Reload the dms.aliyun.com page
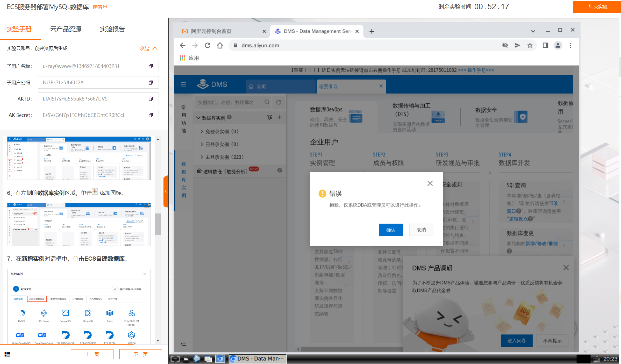This screenshot has height=364, width=621. [x=208, y=46]
